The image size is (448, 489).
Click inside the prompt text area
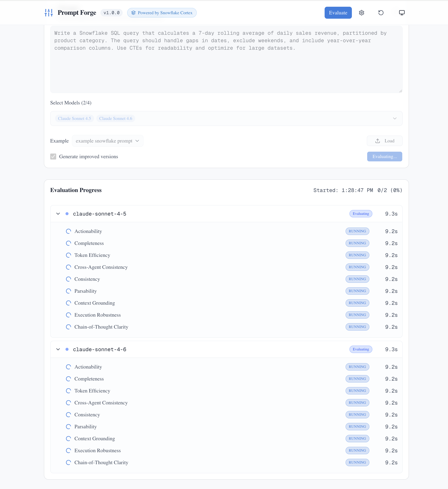tap(226, 59)
